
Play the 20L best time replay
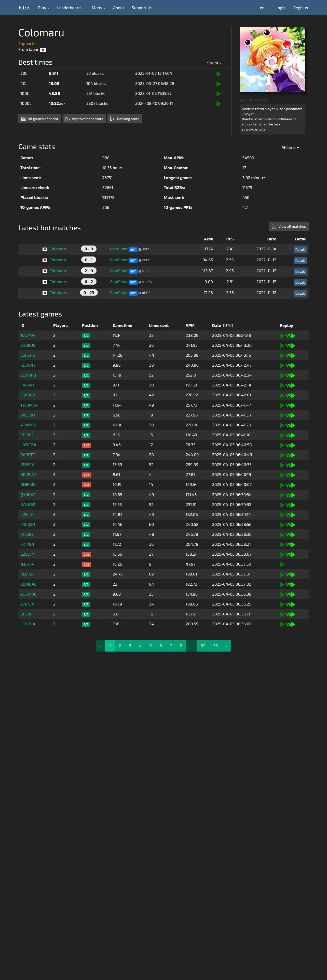(x=219, y=74)
